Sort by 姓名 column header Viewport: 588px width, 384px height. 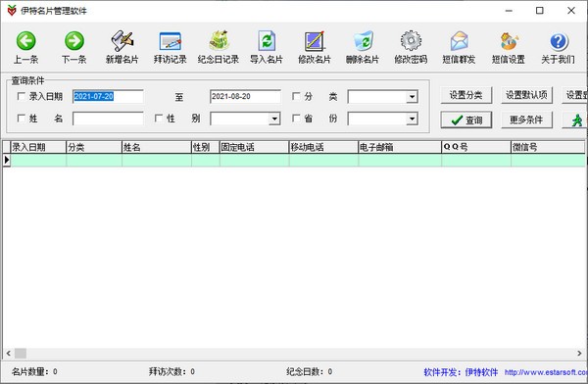pos(157,147)
